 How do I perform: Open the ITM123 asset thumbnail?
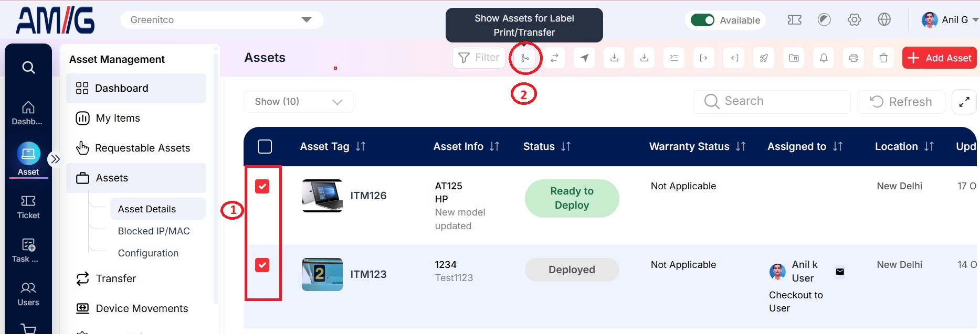point(322,274)
